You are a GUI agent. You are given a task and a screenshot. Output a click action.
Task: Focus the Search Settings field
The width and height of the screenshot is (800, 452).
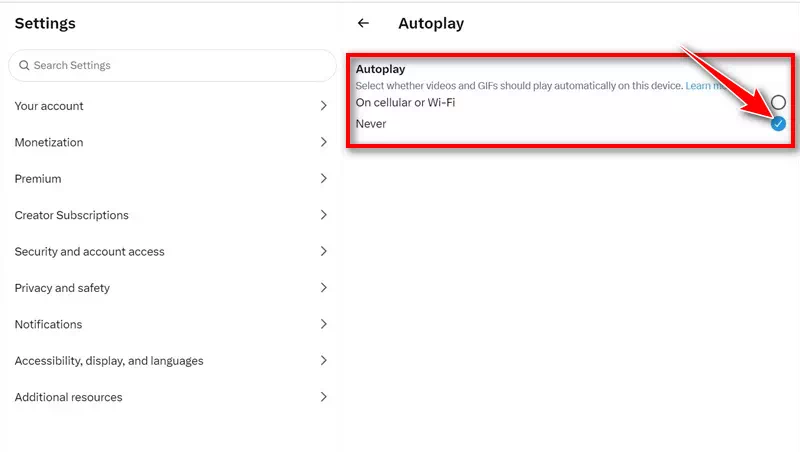point(172,65)
